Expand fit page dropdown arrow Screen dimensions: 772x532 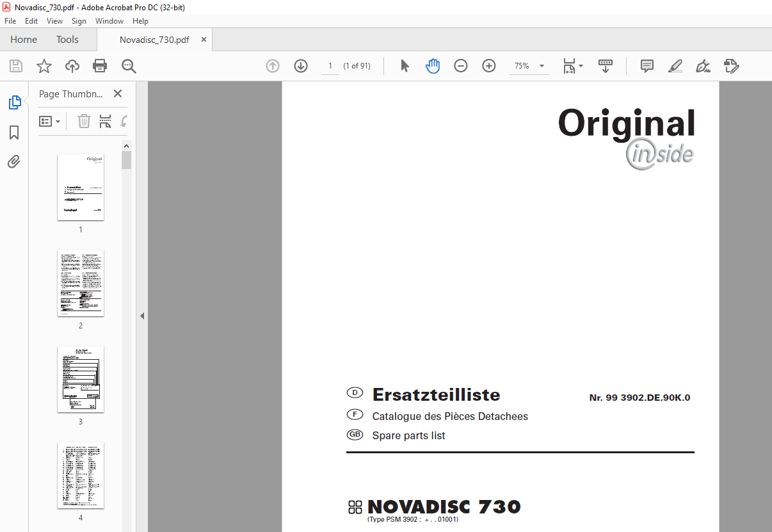[x=581, y=66]
